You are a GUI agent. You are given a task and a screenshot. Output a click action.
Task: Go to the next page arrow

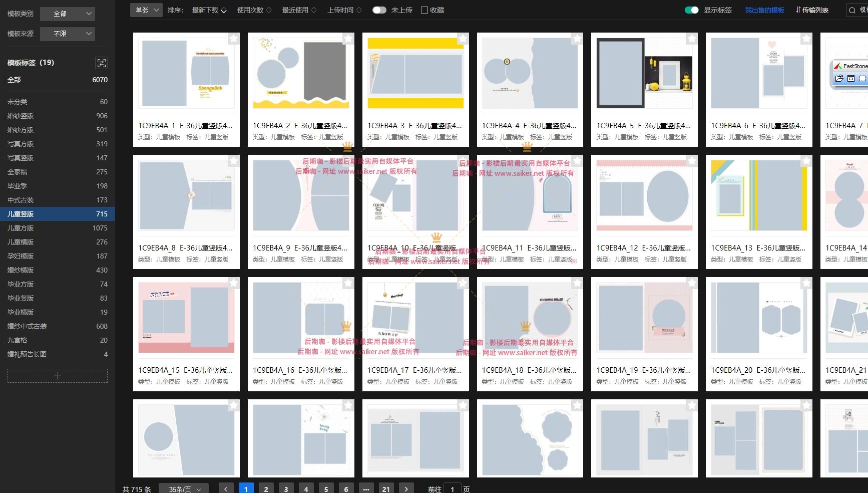point(406,489)
